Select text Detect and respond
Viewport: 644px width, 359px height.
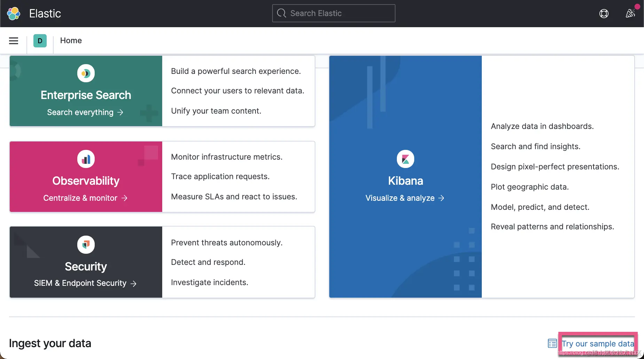click(208, 262)
